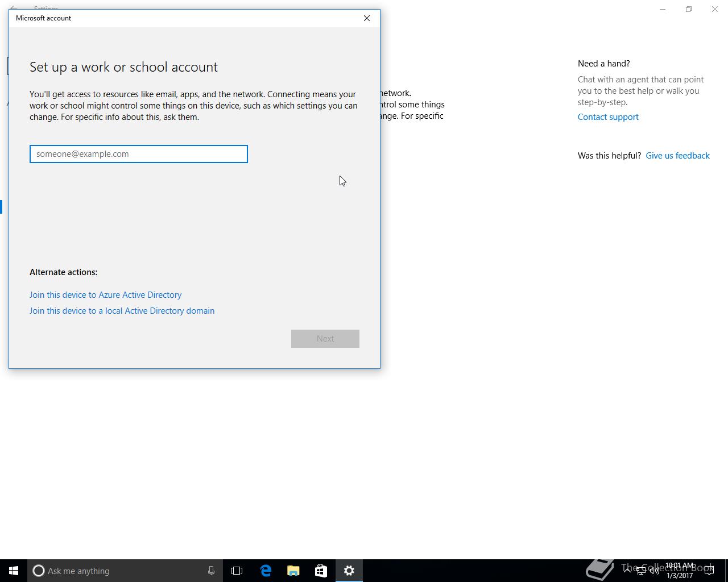Launch Microsoft Edge from the taskbar
Screen dimensions: 728x582
pos(265,571)
